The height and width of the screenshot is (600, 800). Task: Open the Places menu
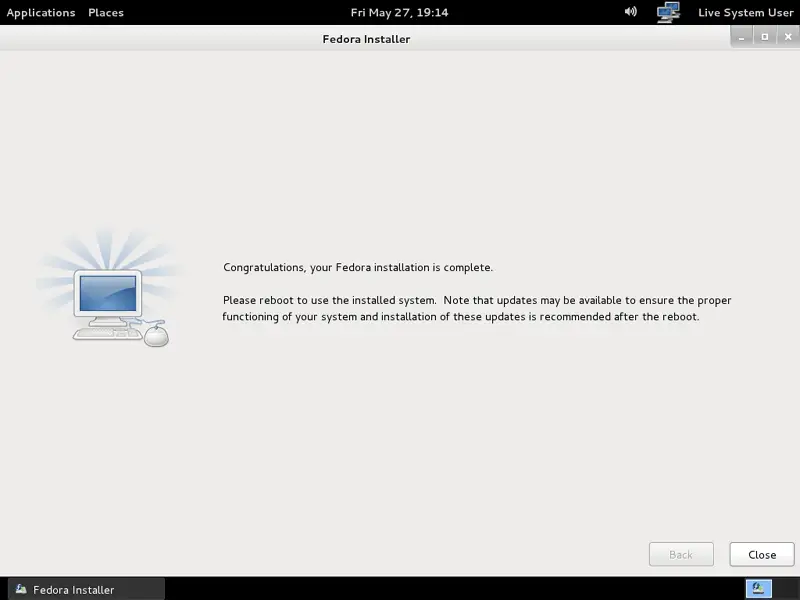coord(106,12)
